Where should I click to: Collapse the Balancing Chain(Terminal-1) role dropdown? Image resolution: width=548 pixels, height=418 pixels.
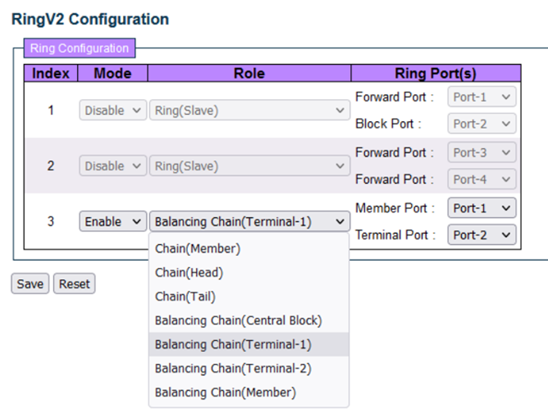tap(250, 221)
